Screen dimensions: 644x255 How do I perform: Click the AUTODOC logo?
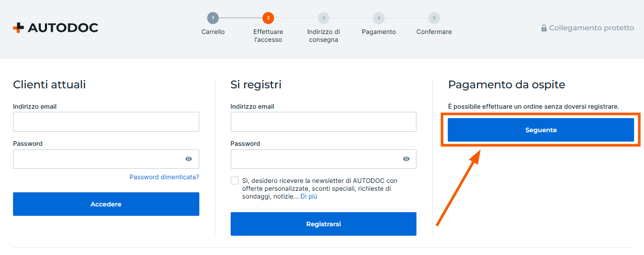click(55, 28)
